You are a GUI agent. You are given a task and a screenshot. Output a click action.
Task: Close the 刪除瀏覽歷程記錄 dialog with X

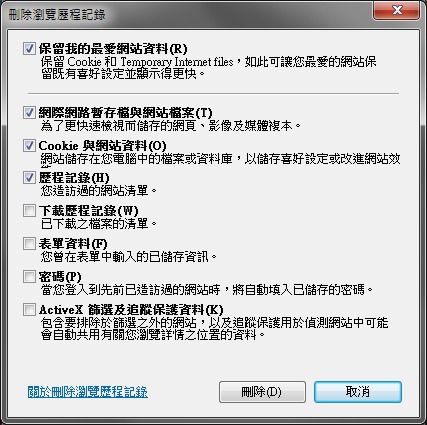pos(396,11)
